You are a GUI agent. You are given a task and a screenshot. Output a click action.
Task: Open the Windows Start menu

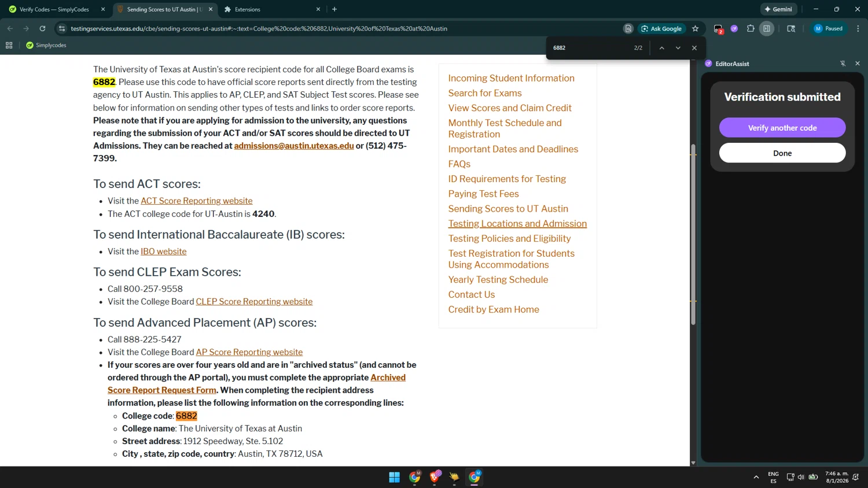[395, 477]
